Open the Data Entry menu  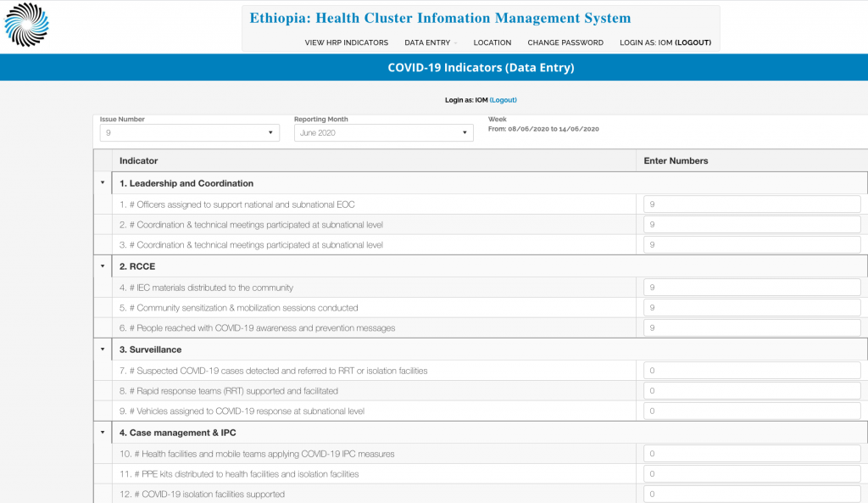(430, 42)
